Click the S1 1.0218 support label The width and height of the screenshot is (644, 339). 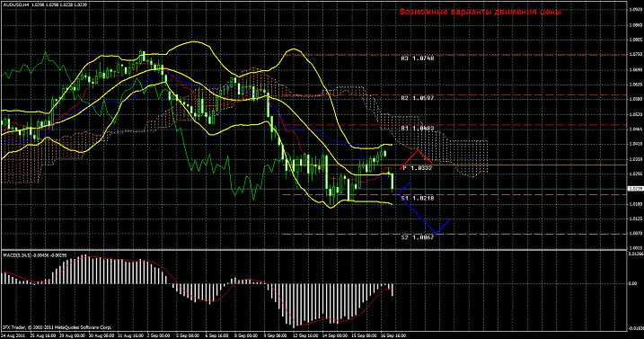[418, 199]
